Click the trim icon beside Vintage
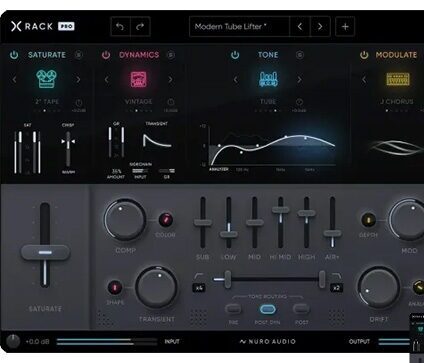This screenshot has height=363, width=424. (x=171, y=102)
